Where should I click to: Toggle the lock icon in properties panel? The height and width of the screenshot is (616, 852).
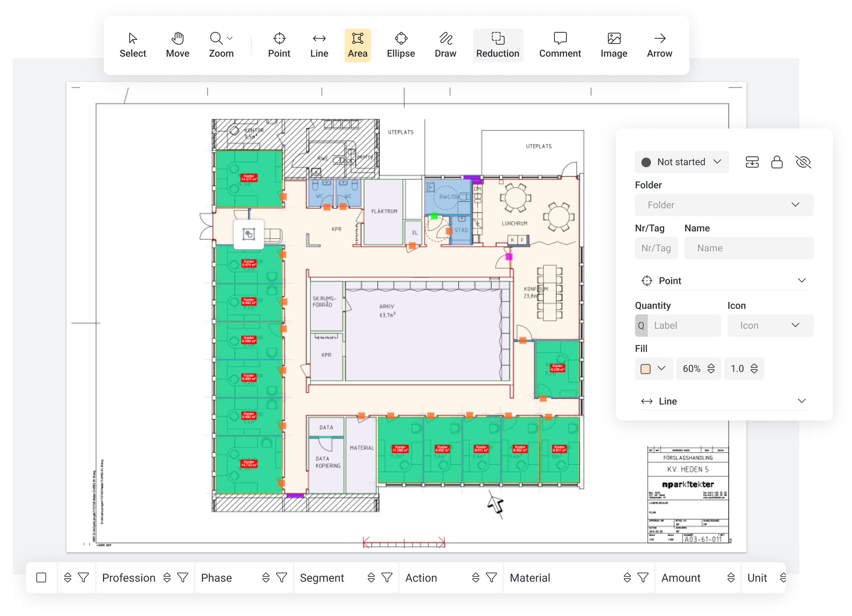click(x=777, y=162)
